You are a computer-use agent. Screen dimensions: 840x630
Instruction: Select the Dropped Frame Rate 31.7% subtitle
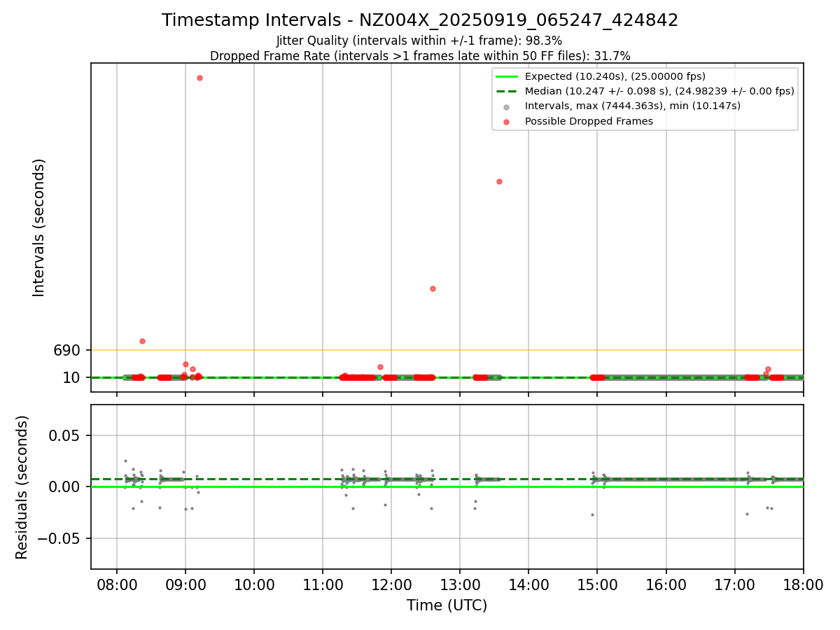pos(420,56)
